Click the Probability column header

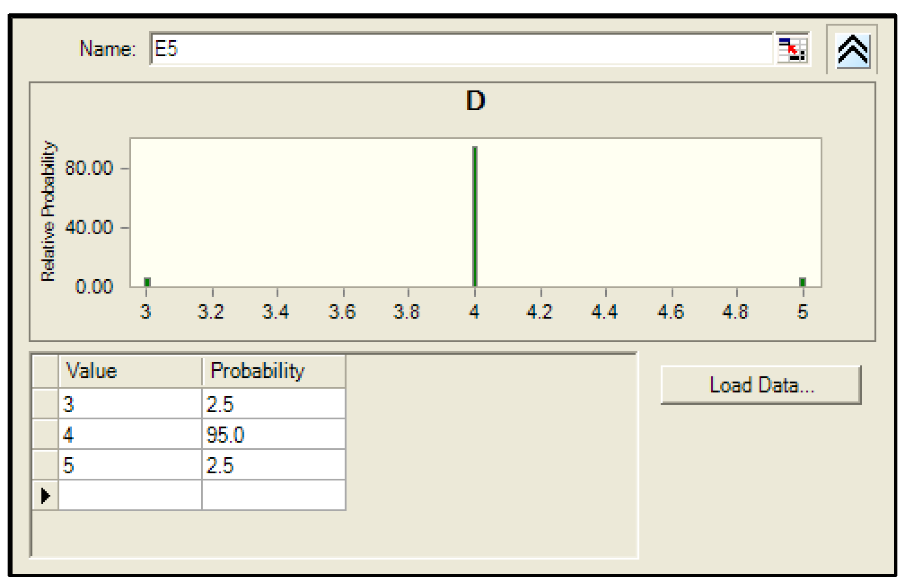click(274, 371)
